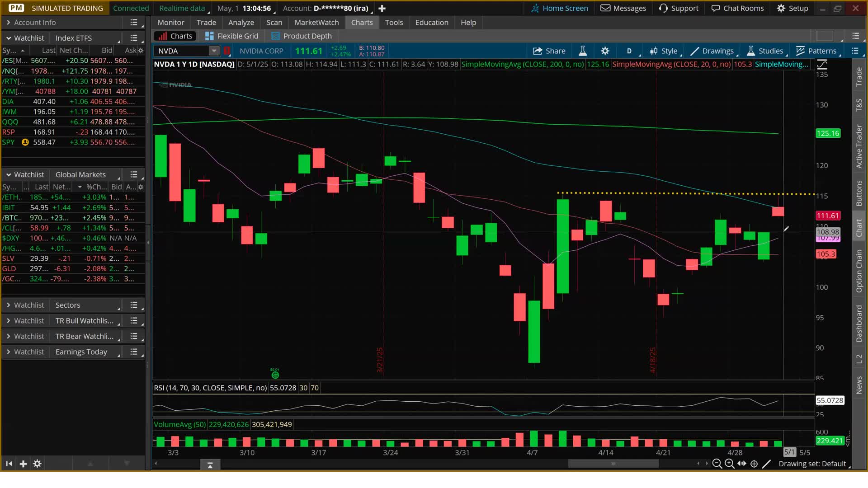This screenshot has height=488, width=868.
Task: Select the trendline drawing tool icon
Action: [x=766, y=464]
